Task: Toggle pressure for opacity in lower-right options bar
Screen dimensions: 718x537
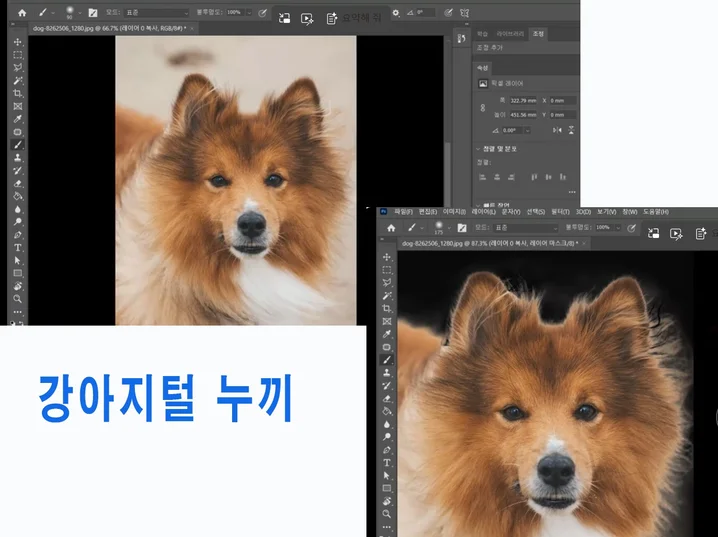Action: point(631,228)
